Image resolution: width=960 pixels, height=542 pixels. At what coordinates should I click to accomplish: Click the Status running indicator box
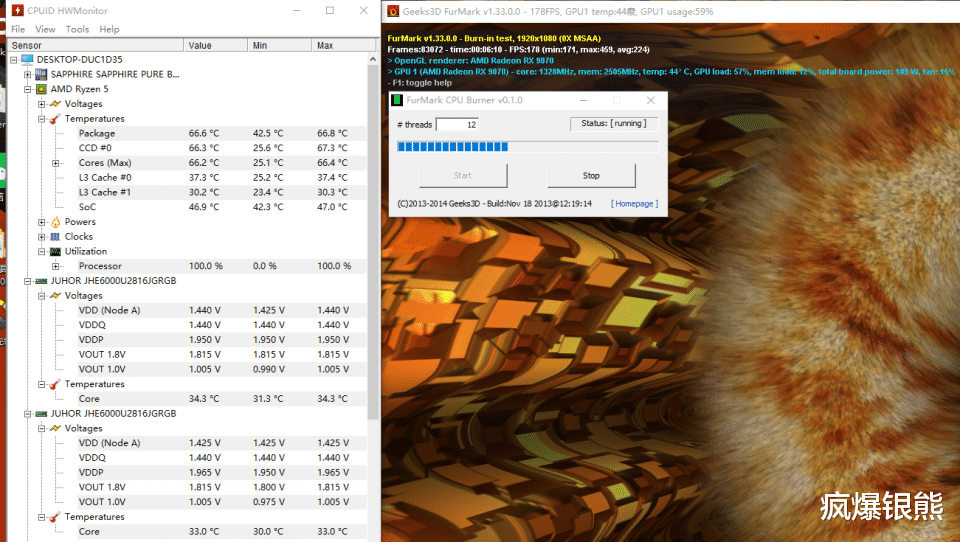tap(613, 124)
